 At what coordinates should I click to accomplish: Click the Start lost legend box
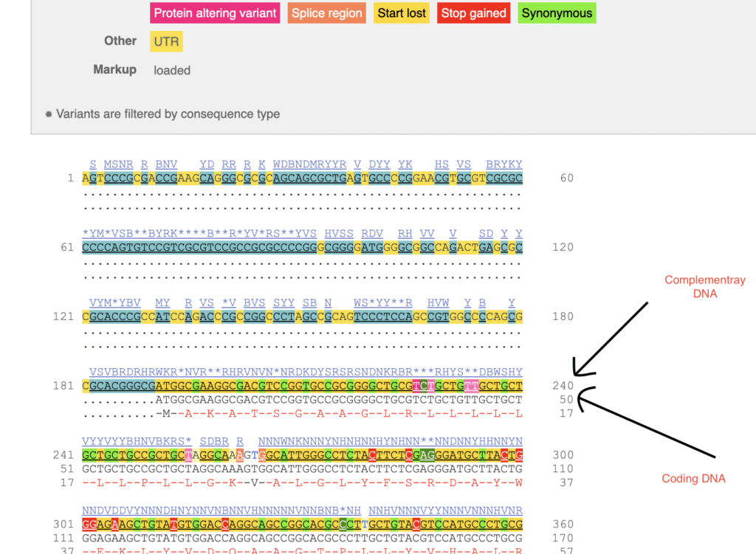tap(401, 13)
